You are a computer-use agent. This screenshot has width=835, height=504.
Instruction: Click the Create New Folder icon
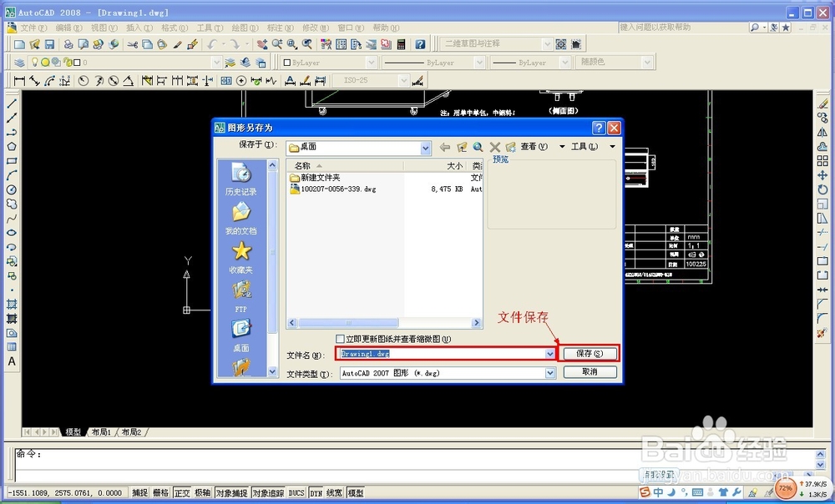tap(511, 147)
